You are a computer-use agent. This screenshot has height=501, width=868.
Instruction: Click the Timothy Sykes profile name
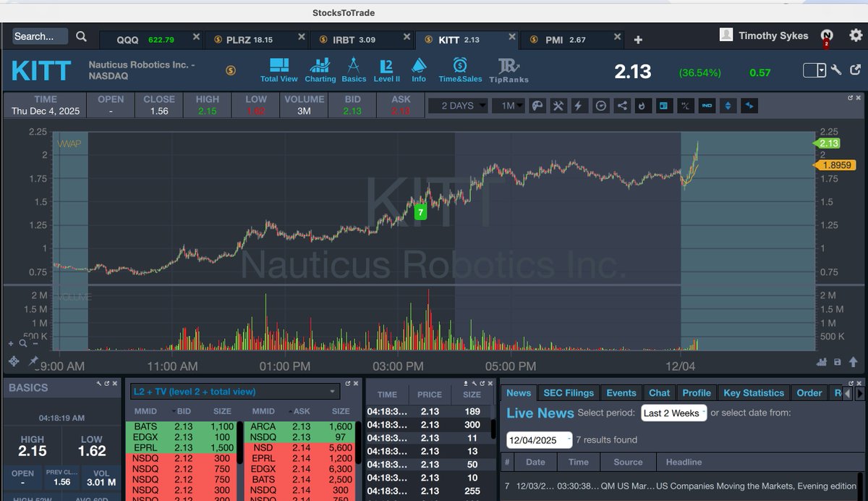(773, 35)
